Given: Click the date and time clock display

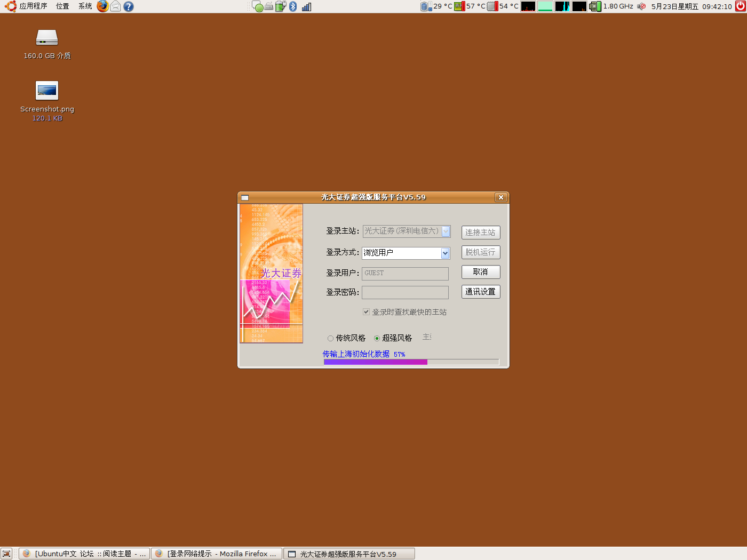Looking at the screenshot, I should tap(692, 6).
